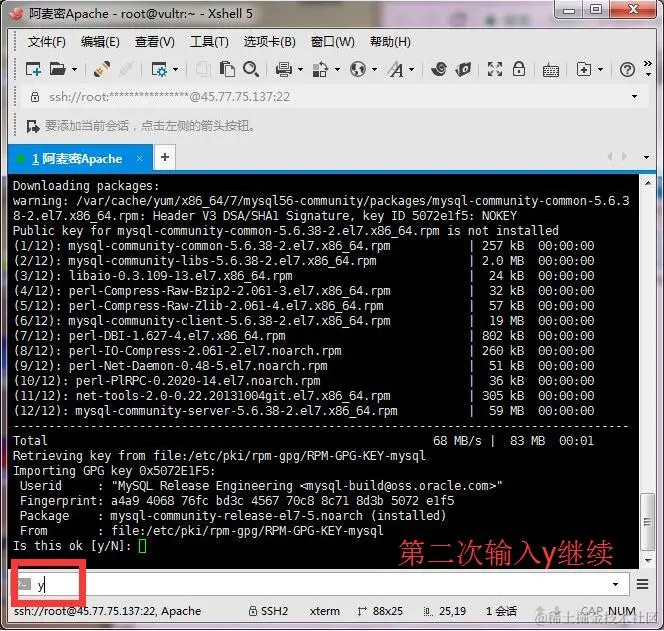Click the compose bar terminal icon
Image resolution: width=664 pixels, height=631 pixels.
[x=25, y=584]
